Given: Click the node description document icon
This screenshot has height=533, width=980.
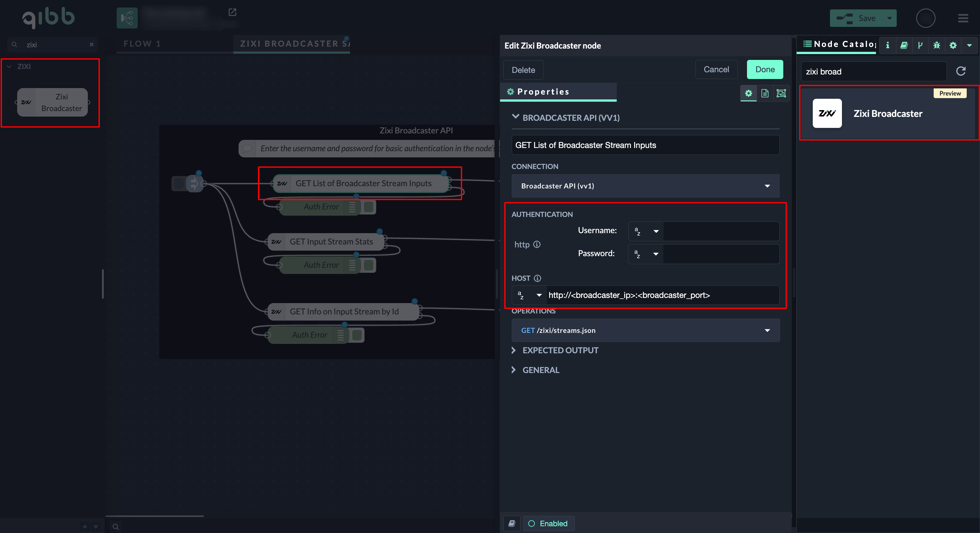Looking at the screenshot, I should click(765, 93).
